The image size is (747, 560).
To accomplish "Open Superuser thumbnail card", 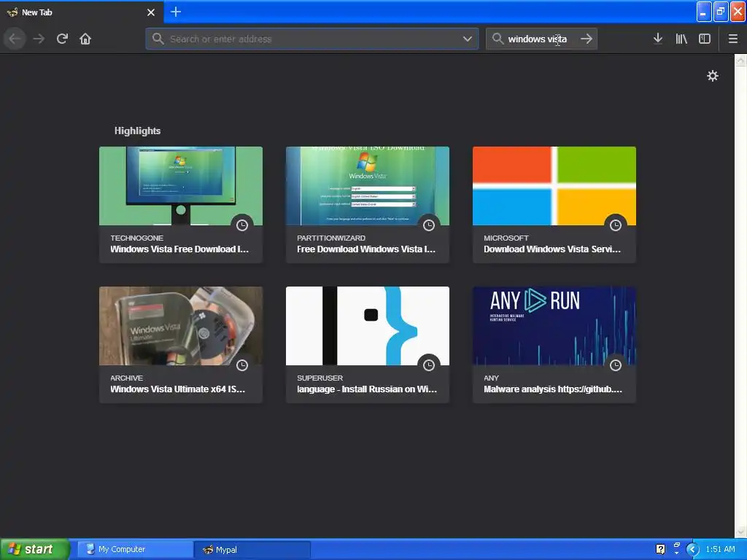I will [368, 326].
